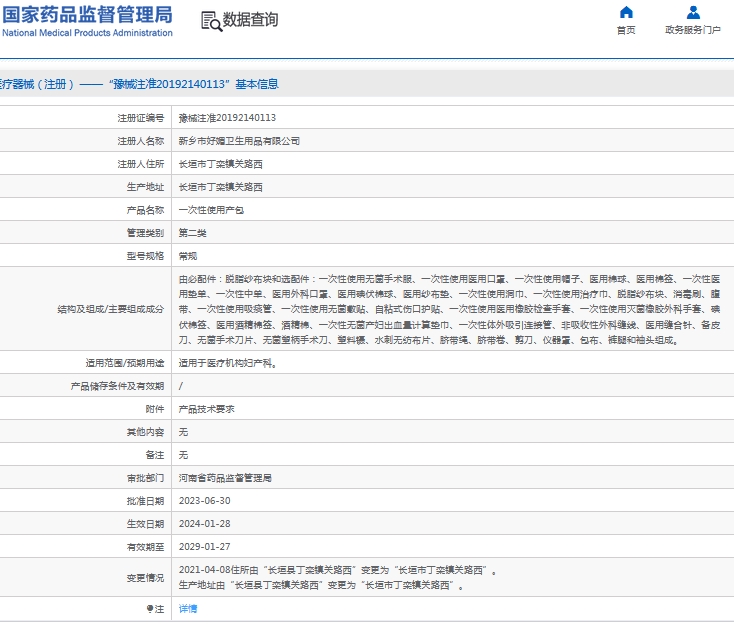Click the 首页 home icon
734x626 pixels.
(x=626, y=13)
